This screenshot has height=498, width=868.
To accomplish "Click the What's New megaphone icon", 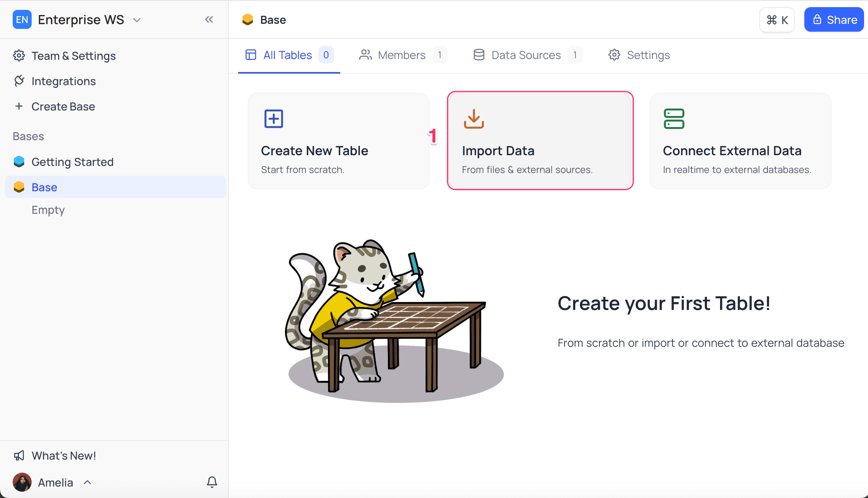I will (19, 456).
